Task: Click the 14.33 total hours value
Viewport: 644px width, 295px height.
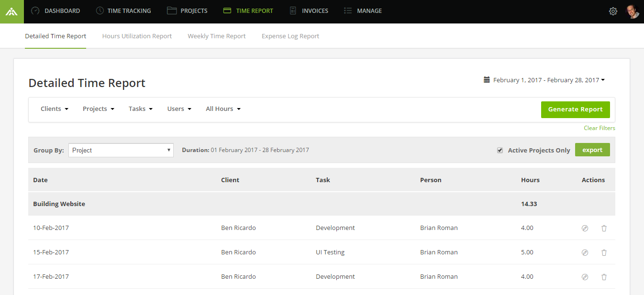Action: pyautogui.click(x=529, y=204)
